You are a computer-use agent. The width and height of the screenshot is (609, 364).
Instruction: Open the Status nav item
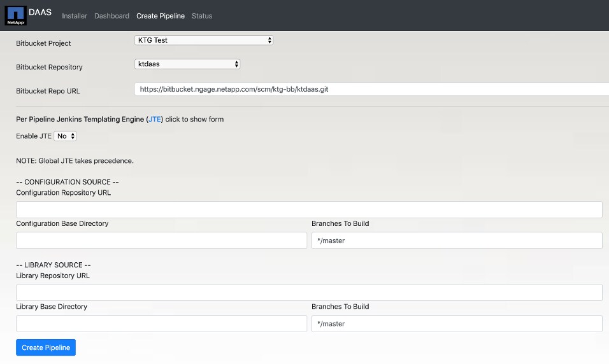click(202, 16)
